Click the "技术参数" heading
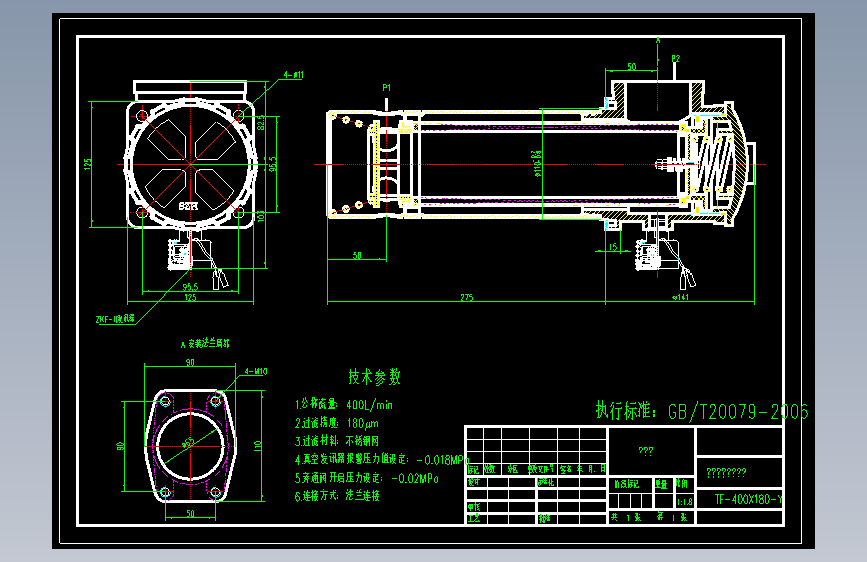Viewport: 867px width, 562px height. (374, 377)
